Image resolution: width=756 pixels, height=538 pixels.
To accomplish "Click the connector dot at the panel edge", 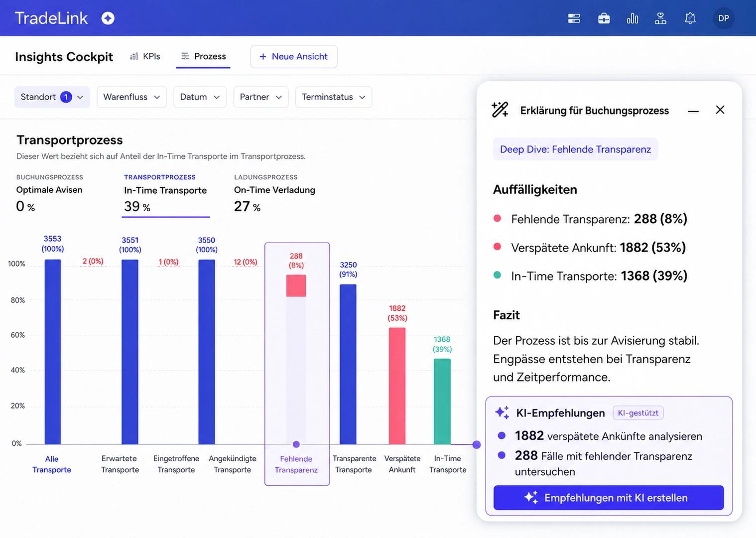I will click(477, 444).
